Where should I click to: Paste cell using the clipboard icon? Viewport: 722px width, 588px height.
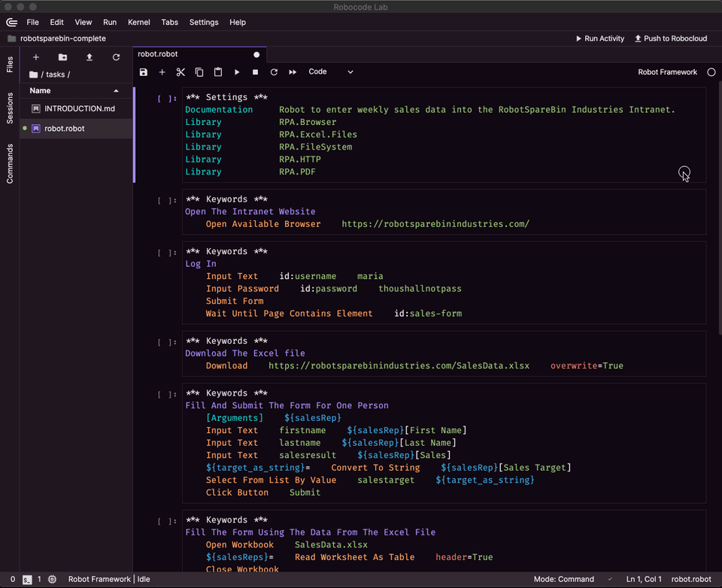tap(218, 72)
